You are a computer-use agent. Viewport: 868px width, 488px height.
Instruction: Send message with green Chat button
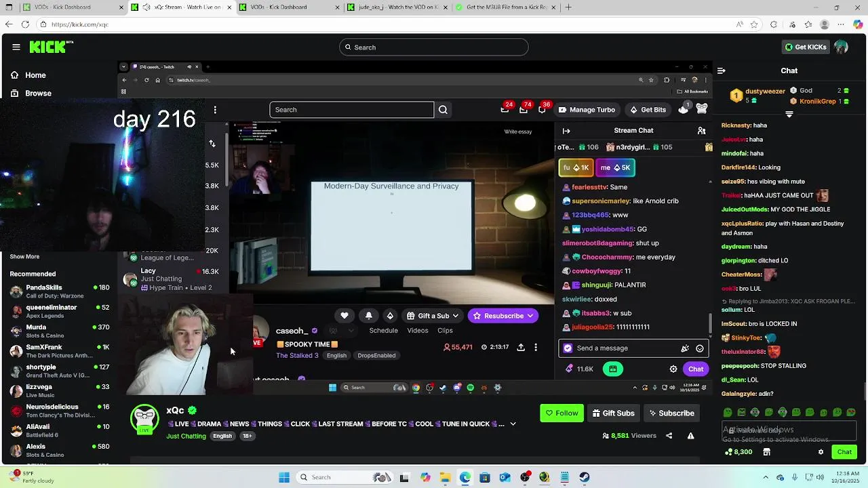(x=844, y=452)
